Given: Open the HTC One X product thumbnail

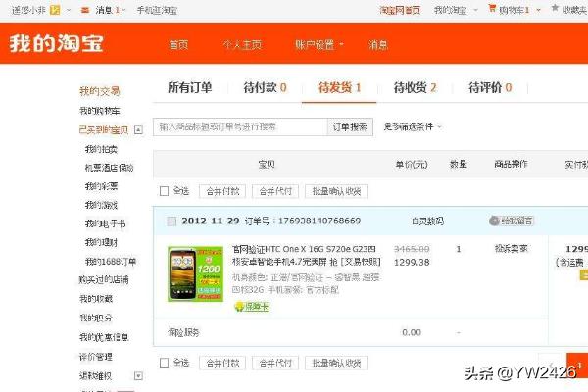Looking at the screenshot, I should coord(195,273).
